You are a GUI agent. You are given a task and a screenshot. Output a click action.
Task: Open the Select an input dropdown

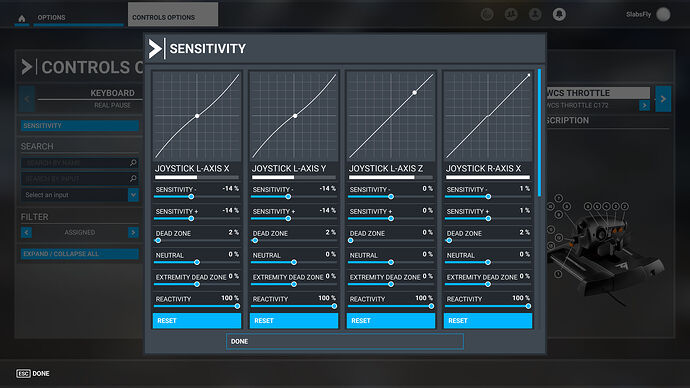pyautogui.click(x=80, y=195)
